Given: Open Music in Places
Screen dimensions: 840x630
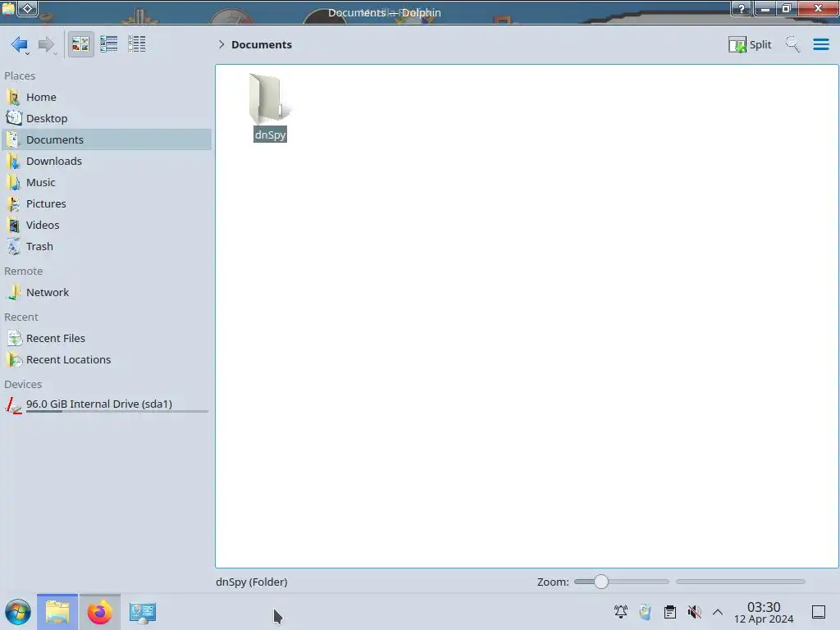Looking at the screenshot, I should pos(106,183).
